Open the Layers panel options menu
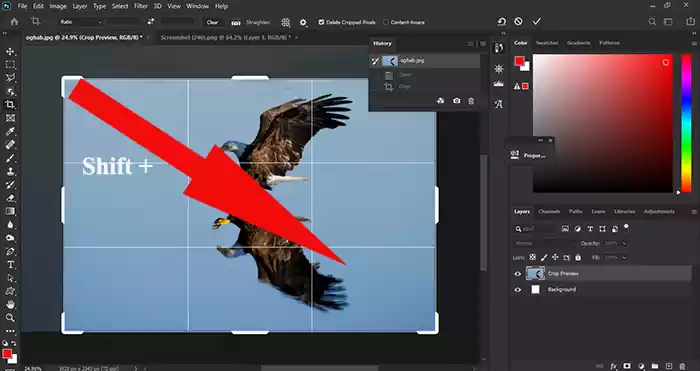The width and height of the screenshot is (700, 371). click(x=694, y=212)
